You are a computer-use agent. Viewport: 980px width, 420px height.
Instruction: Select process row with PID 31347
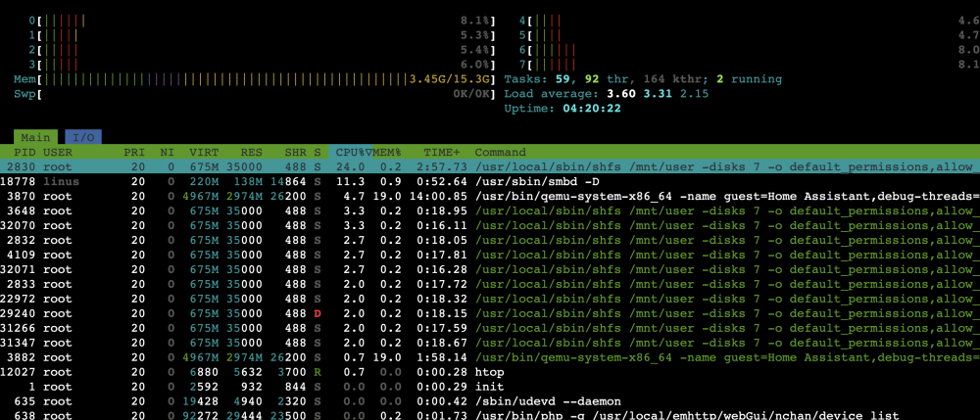click(x=490, y=343)
